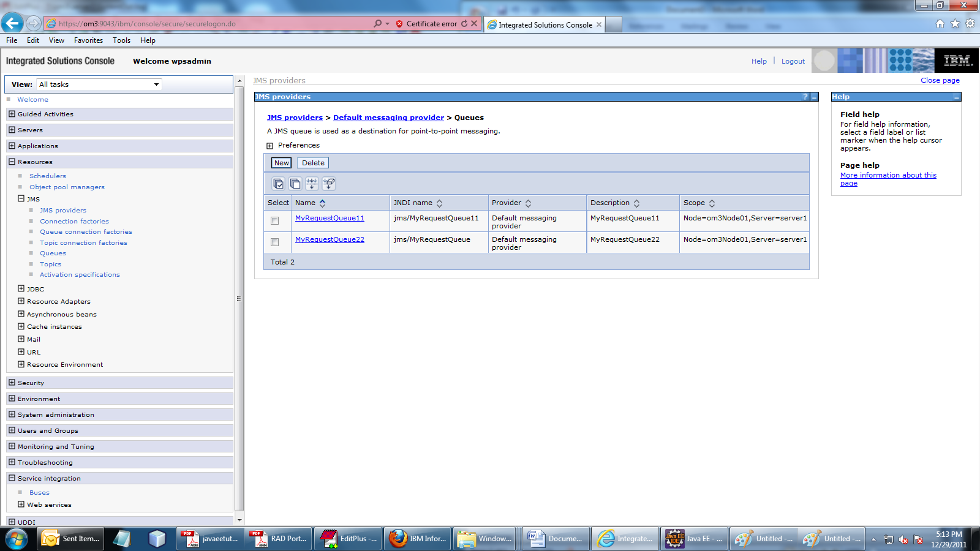Collapse the Resources navigation section
Image resolution: width=980 pixels, height=551 pixels.
12,162
